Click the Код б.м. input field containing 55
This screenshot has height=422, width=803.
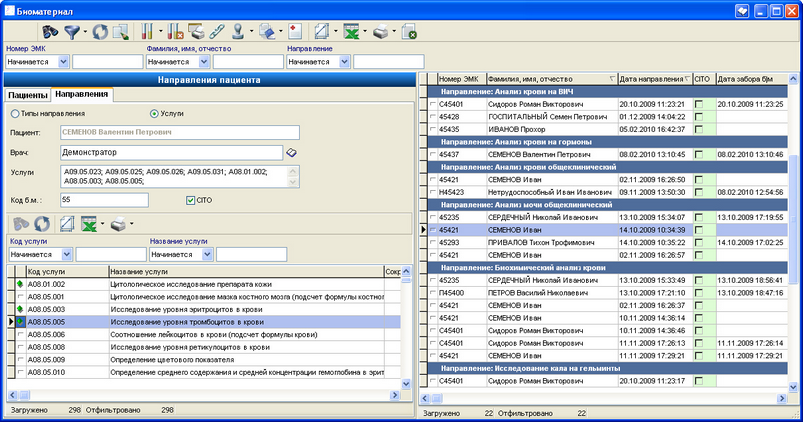104,200
